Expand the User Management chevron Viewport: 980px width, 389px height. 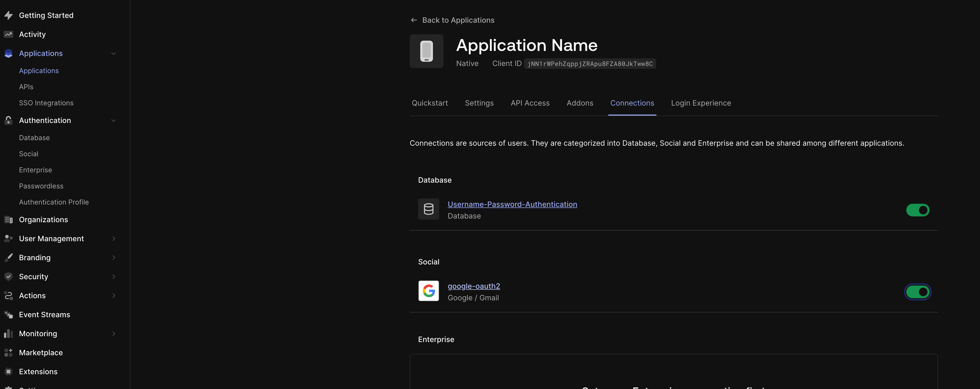tap(113, 238)
